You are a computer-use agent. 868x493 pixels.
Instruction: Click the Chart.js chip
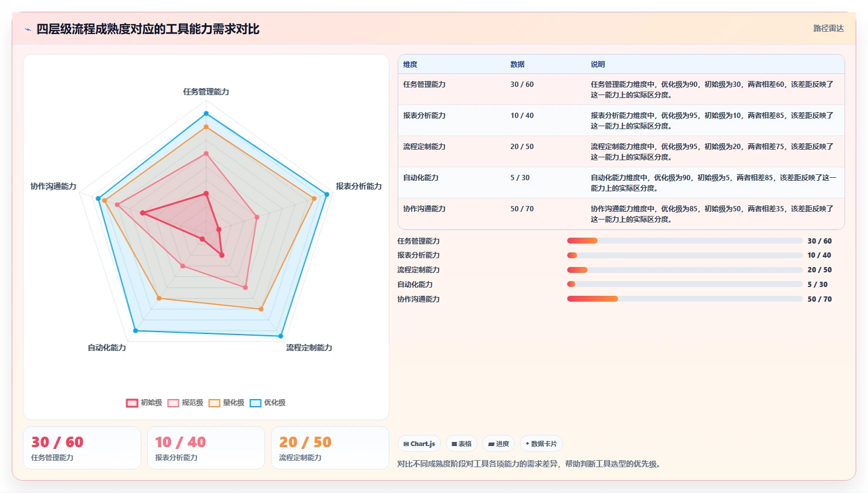(x=419, y=444)
